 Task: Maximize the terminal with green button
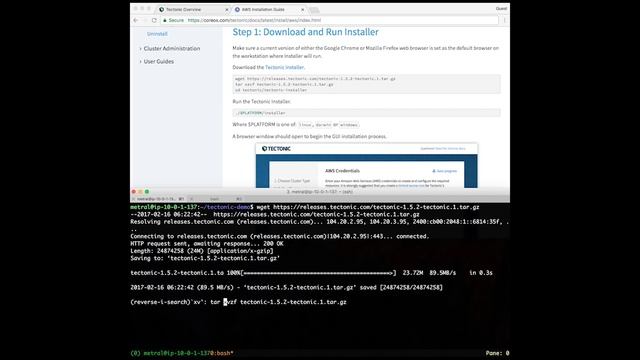pos(147,191)
